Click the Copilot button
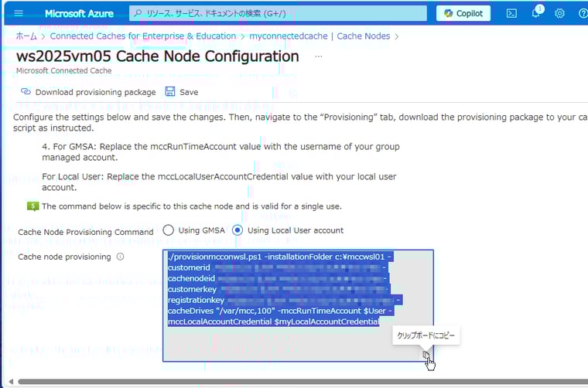This screenshot has height=388, width=588. (x=463, y=13)
